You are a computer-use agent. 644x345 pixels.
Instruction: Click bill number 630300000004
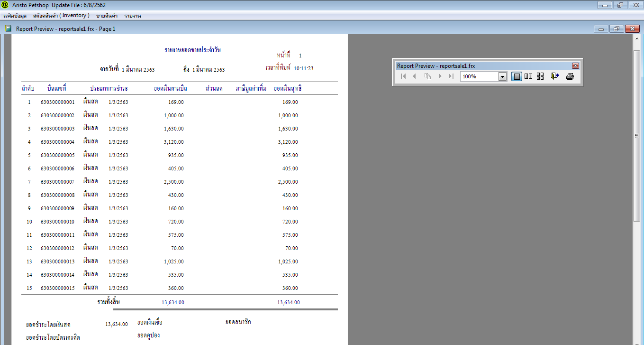[58, 142]
